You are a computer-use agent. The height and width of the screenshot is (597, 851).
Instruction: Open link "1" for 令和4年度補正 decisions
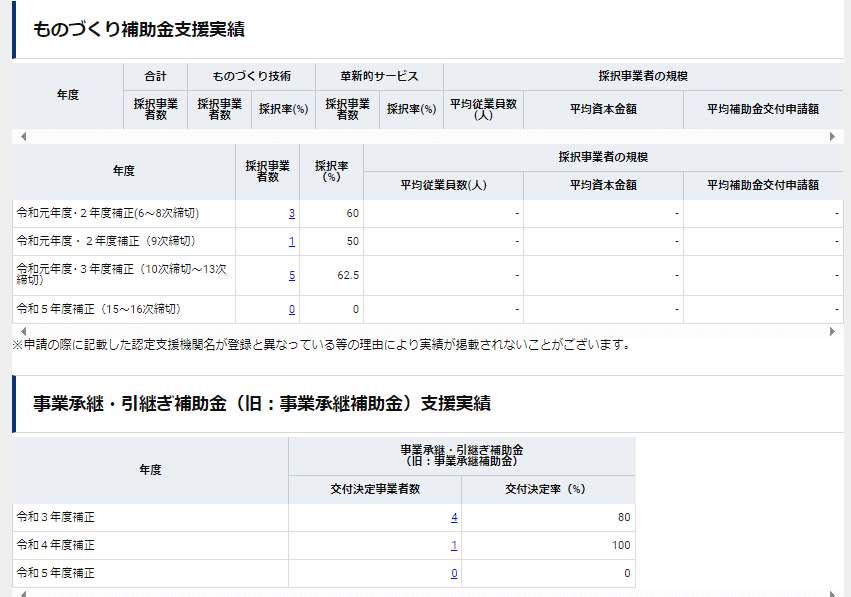coord(452,545)
